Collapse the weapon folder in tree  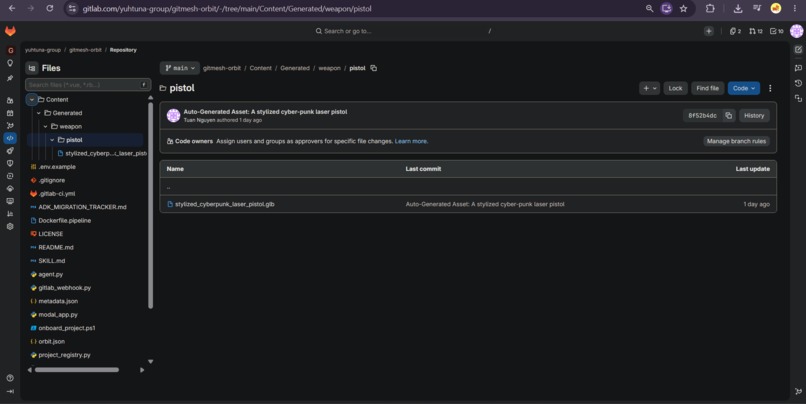(45, 126)
